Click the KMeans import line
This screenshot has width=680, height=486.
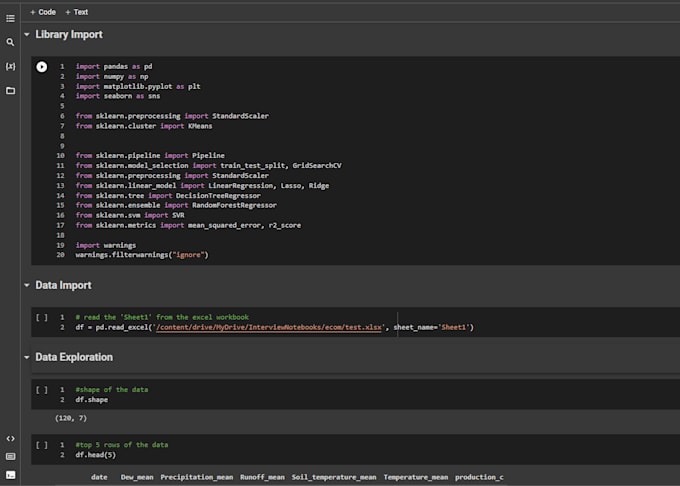click(x=144, y=126)
